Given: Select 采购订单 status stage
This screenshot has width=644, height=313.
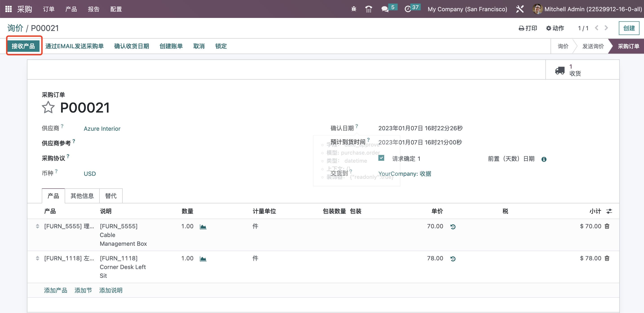Looking at the screenshot, I should click(x=628, y=46).
